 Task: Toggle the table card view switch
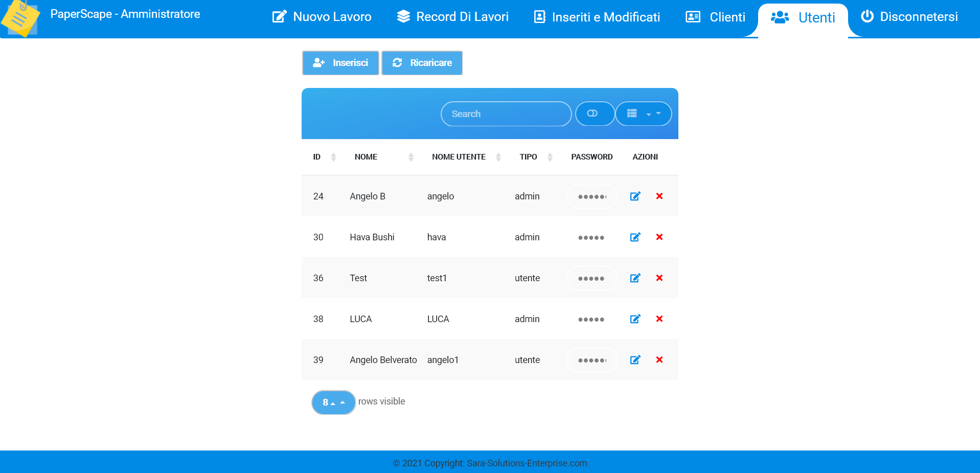point(594,114)
